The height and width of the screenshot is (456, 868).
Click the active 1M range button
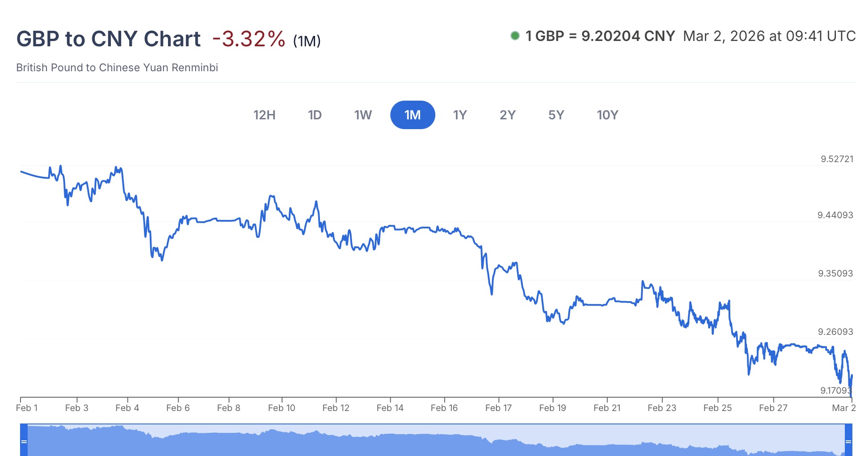tap(413, 115)
